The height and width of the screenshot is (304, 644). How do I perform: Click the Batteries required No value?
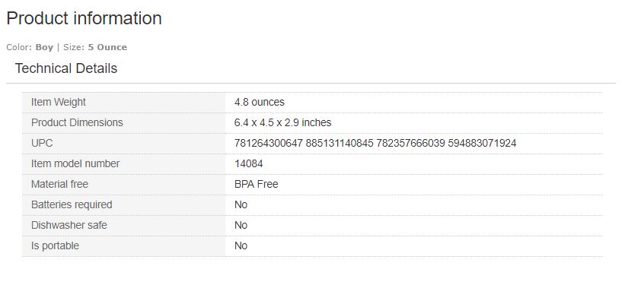point(241,204)
